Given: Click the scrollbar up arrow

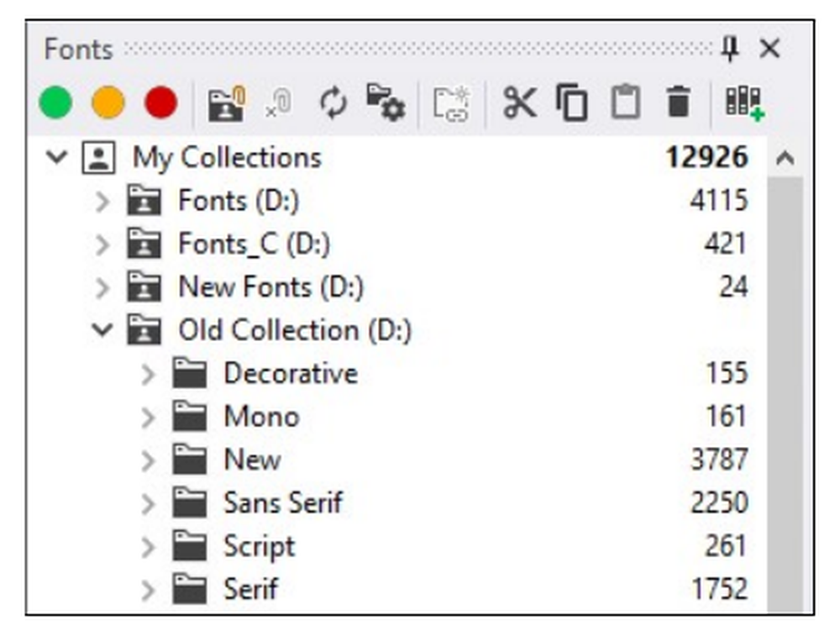Looking at the screenshot, I should click(785, 157).
